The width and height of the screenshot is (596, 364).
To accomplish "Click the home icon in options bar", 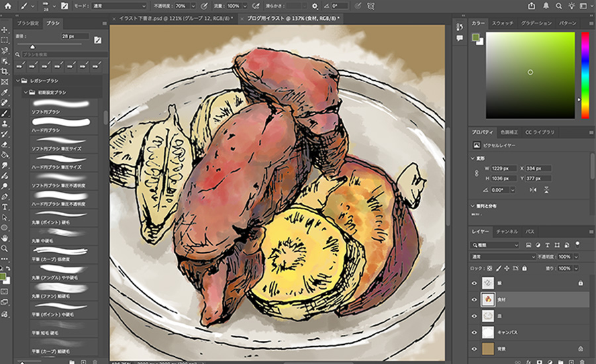I will (x=7, y=5).
